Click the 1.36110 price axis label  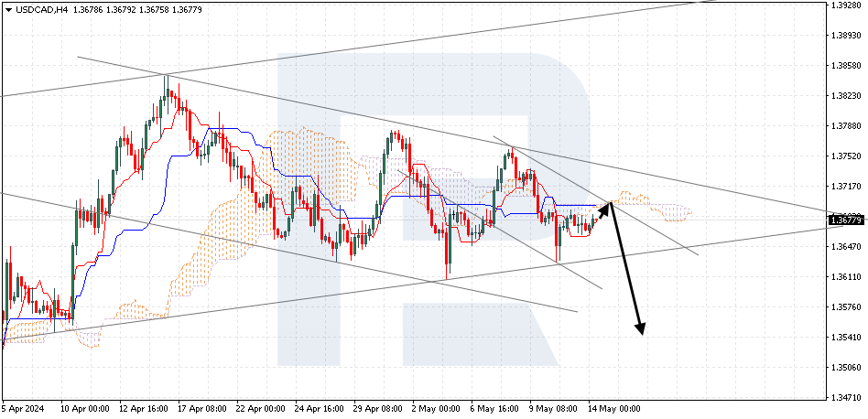[846, 276]
